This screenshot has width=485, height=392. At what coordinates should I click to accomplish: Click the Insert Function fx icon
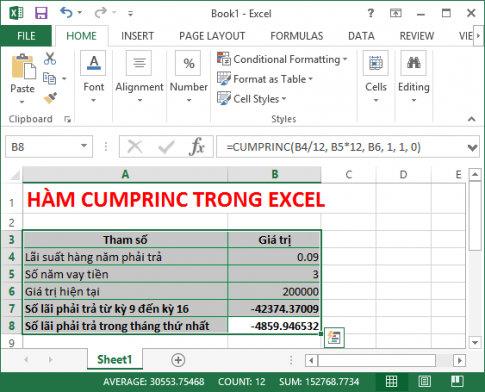click(196, 147)
